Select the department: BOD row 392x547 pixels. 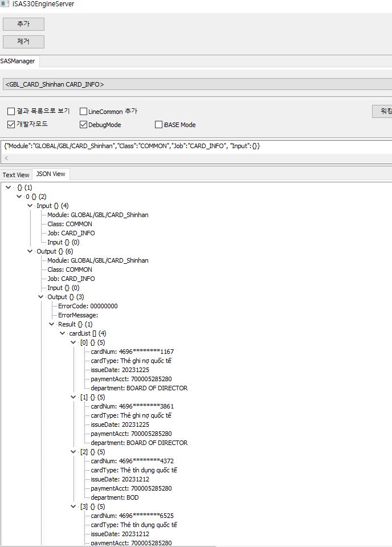click(x=115, y=497)
